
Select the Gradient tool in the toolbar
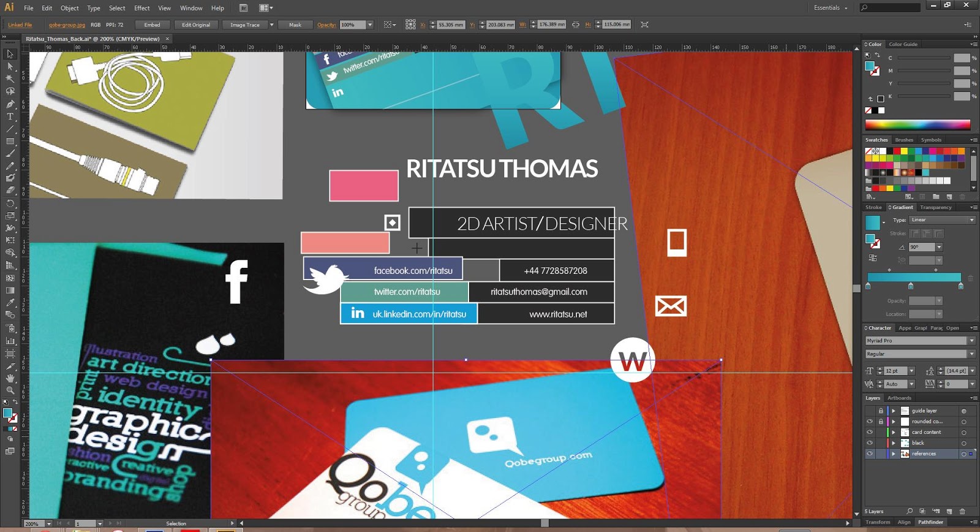10,291
